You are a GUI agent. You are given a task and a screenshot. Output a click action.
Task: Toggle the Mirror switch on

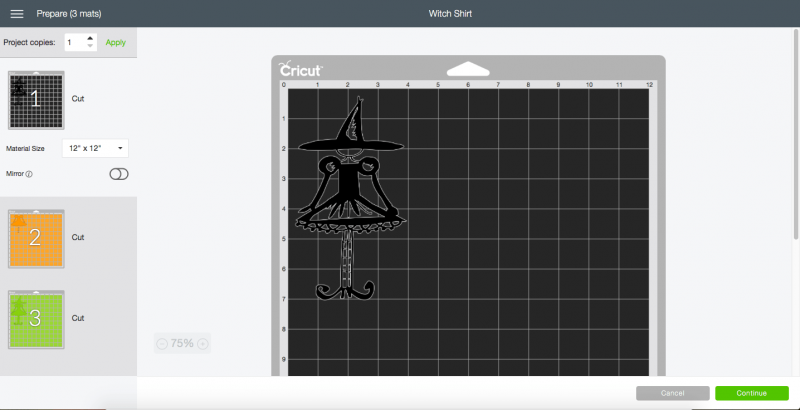120,174
